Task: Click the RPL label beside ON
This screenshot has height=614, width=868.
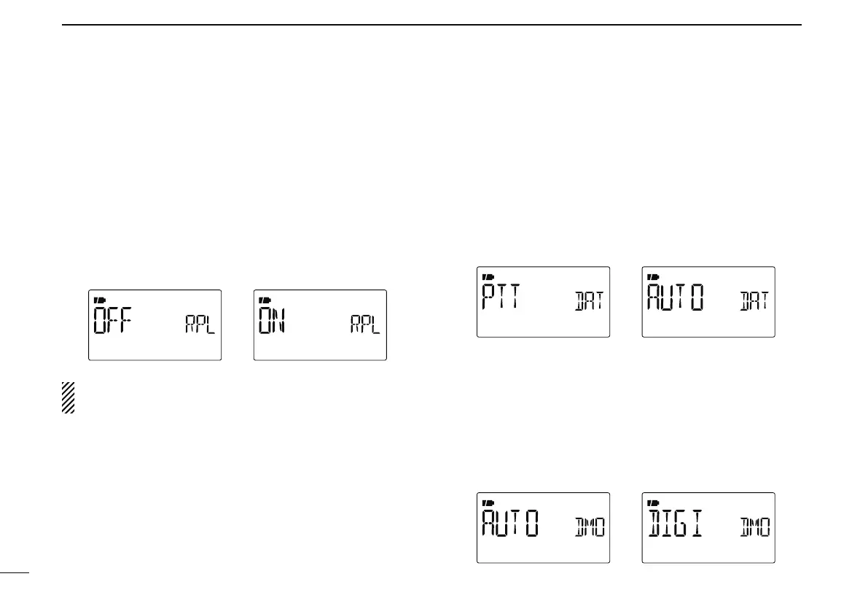Action: point(365,327)
